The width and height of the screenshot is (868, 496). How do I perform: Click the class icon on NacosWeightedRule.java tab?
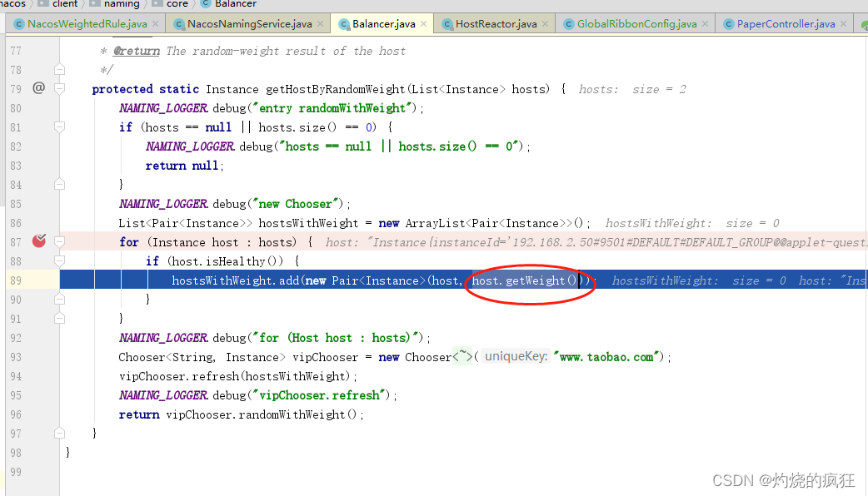19,24
